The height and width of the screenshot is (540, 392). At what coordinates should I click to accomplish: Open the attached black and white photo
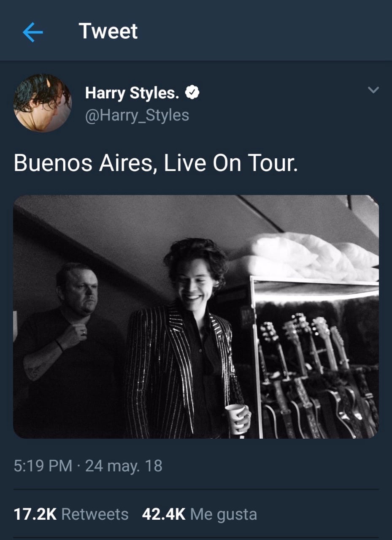click(196, 317)
